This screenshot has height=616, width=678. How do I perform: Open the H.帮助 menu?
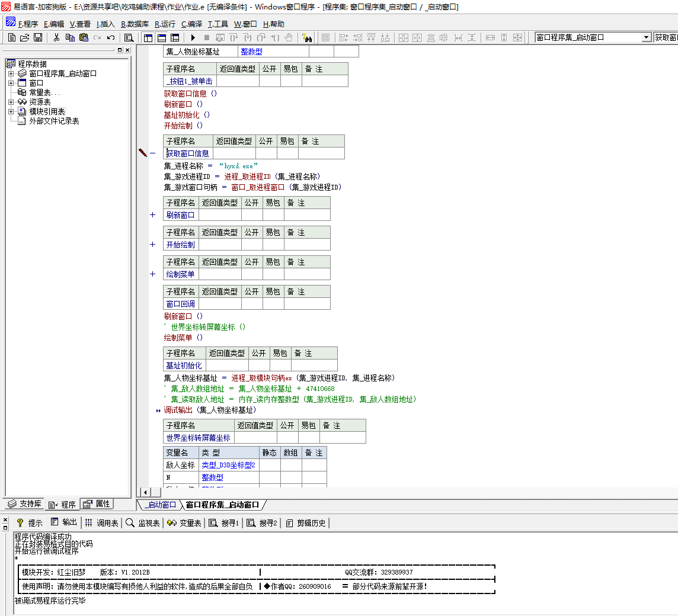tap(274, 24)
